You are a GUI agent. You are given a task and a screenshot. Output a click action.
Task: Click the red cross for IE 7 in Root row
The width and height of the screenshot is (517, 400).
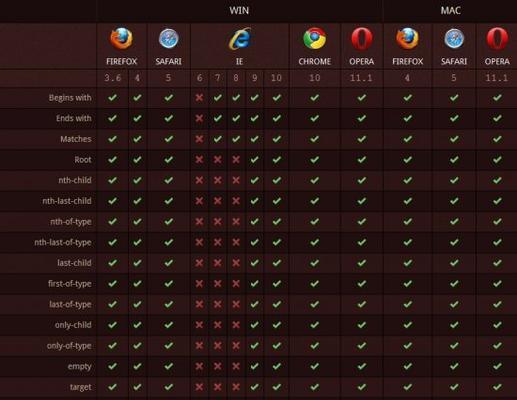click(x=218, y=160)
